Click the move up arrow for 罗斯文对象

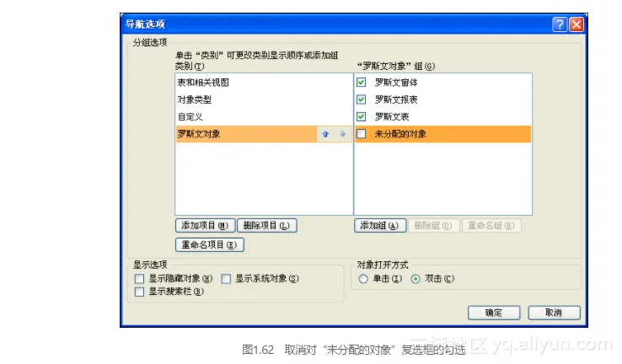tap(325, 134)
